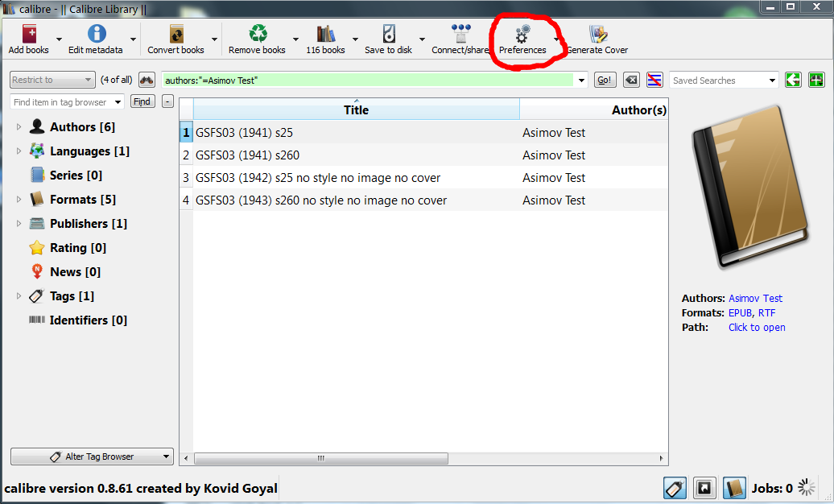Show running jobs spinner
This screenshot has width=834, height=504.
(x=807, y=488)
